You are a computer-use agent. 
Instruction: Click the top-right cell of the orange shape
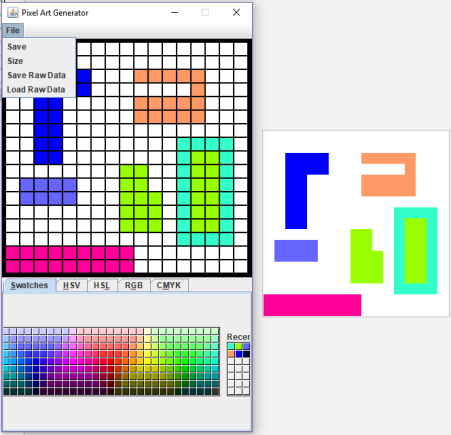coord(198,76)
